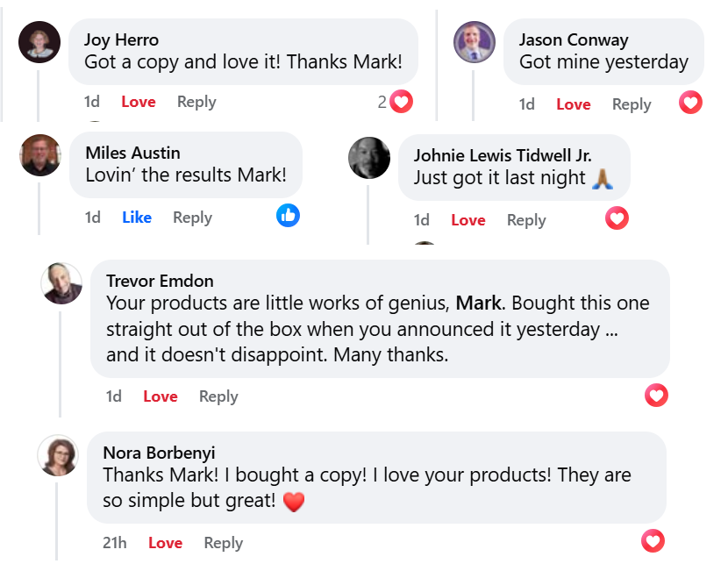The image size is (728, 571).
Task: Click the heart reaction on Johnie Tidwell's comment
Action: point(617,218)
